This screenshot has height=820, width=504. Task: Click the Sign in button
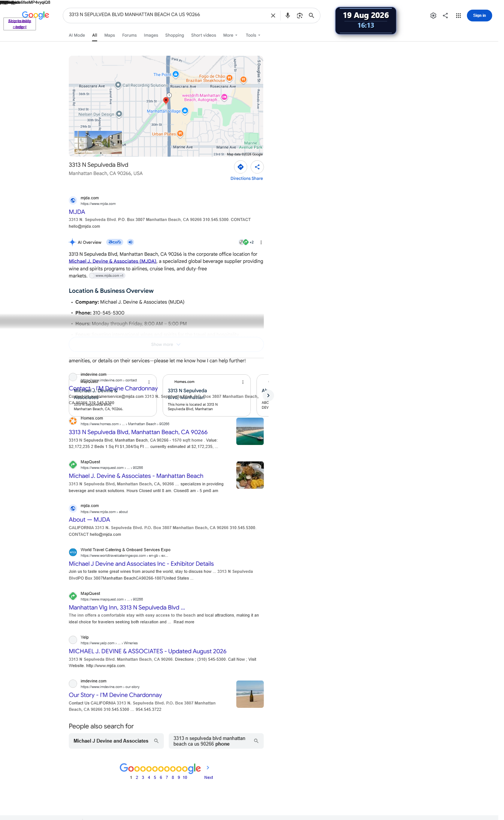tap(479, 16)
